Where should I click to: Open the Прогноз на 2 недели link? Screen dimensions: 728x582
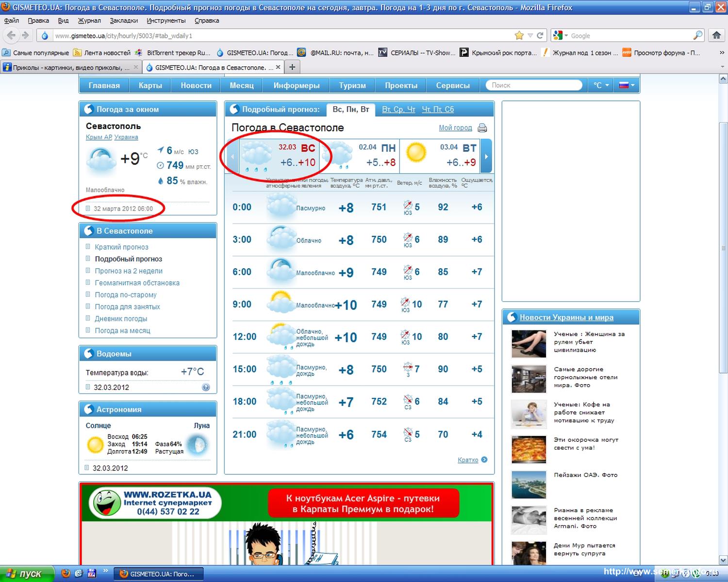pyautogui.click(x=129, y=271)
